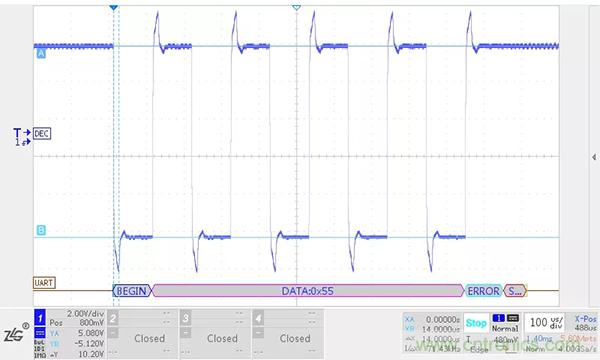Click the DEC decode label marker
Screen dimensions: 600x360
pos(42,134)
